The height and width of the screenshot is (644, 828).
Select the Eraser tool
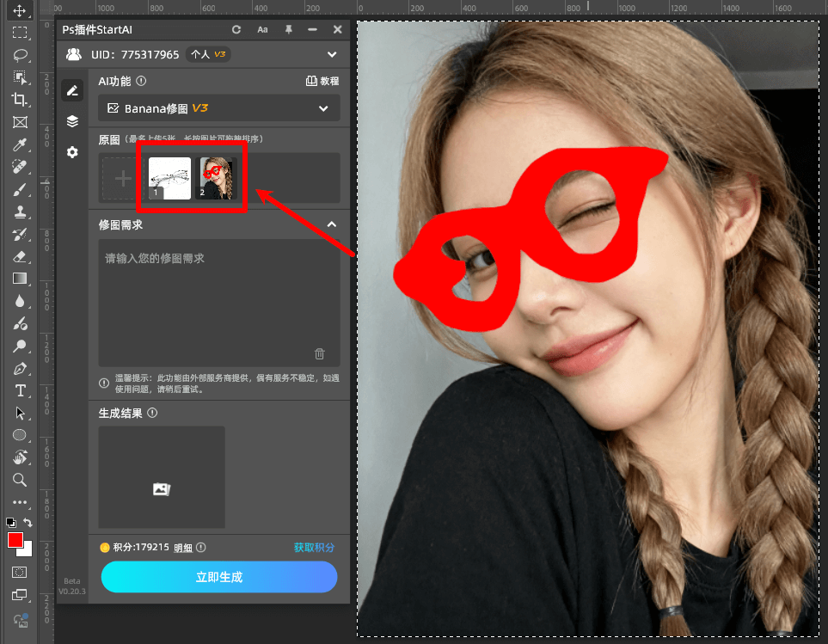(20, 256)
